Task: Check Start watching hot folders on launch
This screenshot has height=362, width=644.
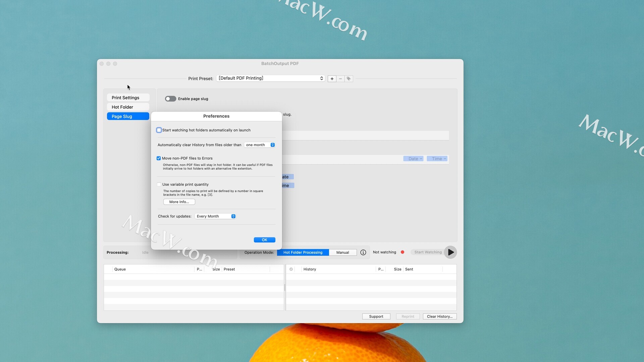Action: click(x=159, y=130)
